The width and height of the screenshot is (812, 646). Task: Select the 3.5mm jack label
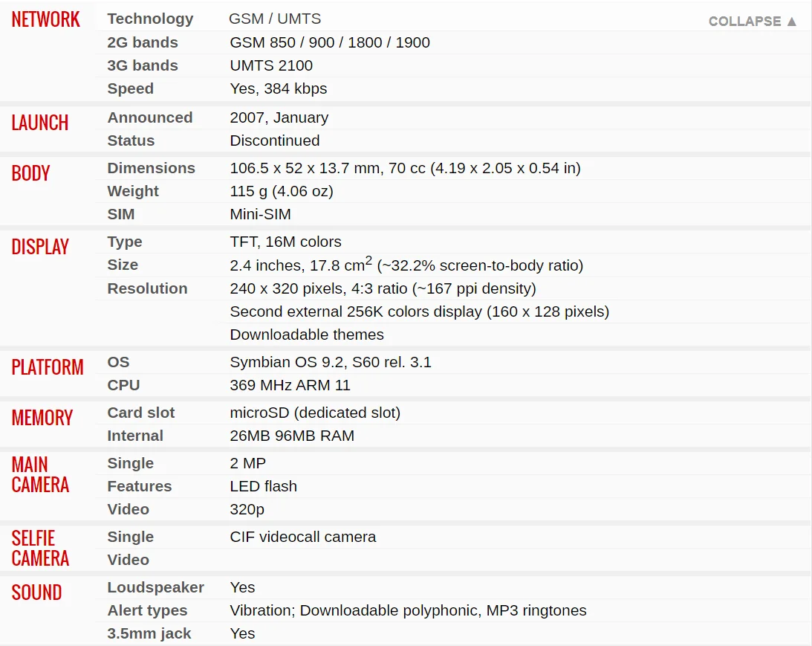149,633
